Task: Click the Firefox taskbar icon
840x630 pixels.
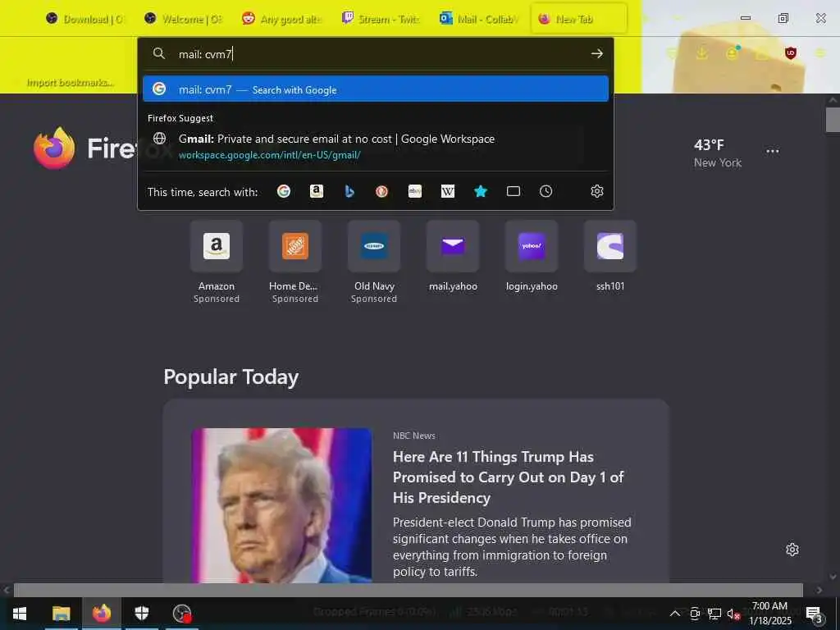Action: tap(101, 613)
